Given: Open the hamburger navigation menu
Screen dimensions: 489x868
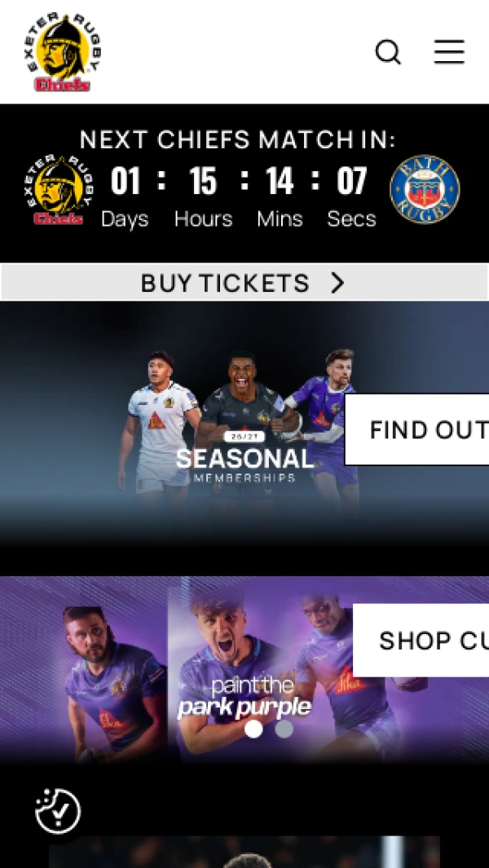Looking at the screenshot, I should pyautogui.click(x=449, y=52).
